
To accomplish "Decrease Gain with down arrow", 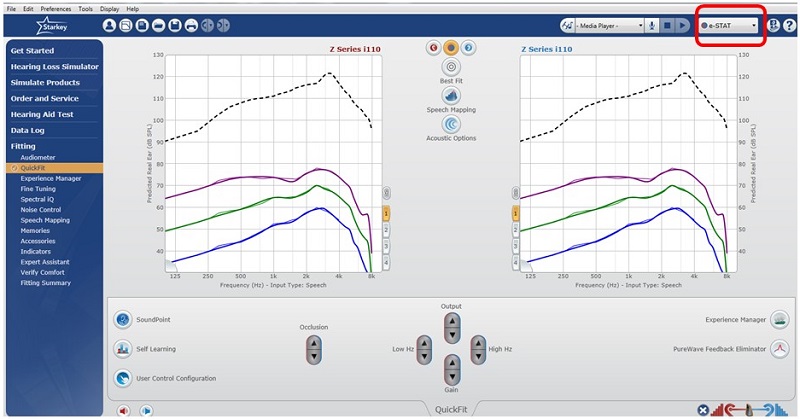I will pos(452,378).
